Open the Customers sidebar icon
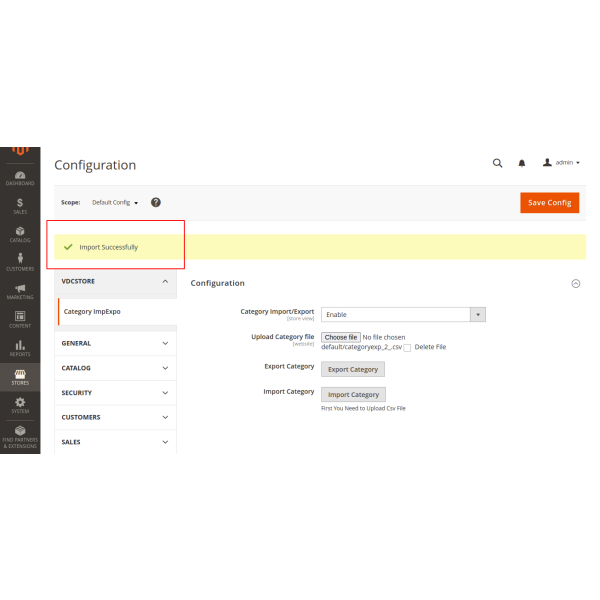Screen dimensions: 600x600 click(x=20, y=261)
